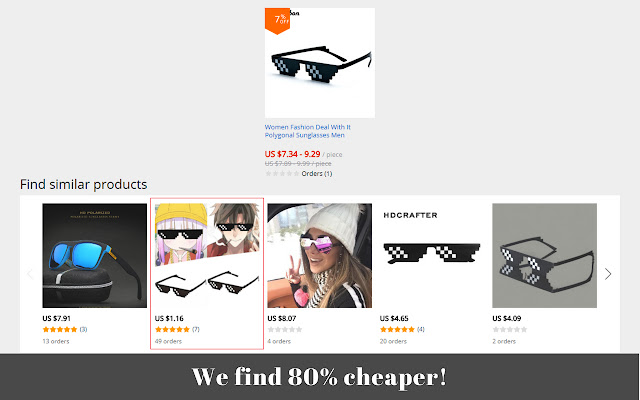Show next similar products with right arrow
Image resolution: width=640 pixels, height=400 pixels.
(x=608, y=274)
